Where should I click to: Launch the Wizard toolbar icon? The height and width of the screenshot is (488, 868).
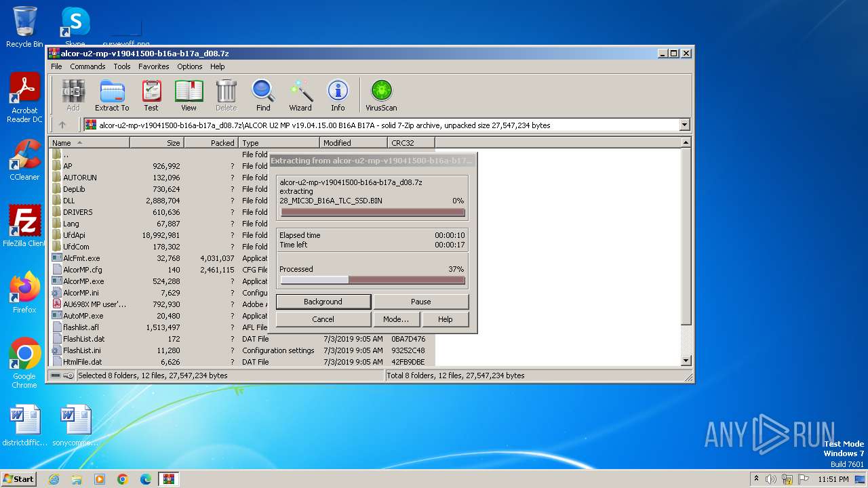300,95
